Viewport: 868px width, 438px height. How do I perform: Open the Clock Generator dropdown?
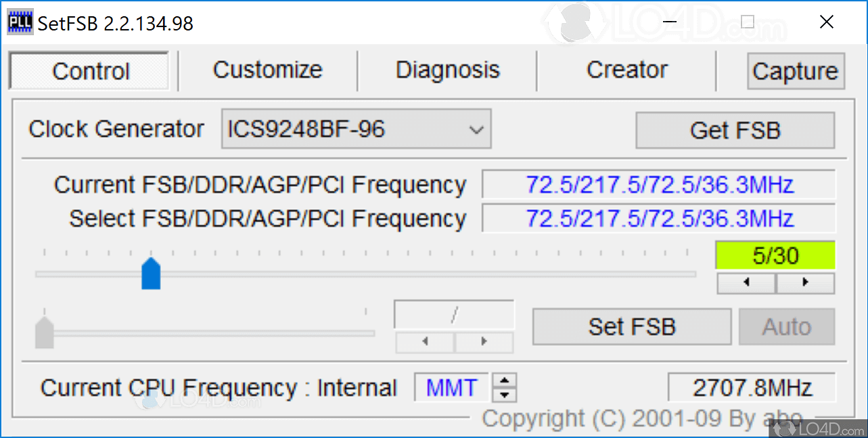[356, 129]
